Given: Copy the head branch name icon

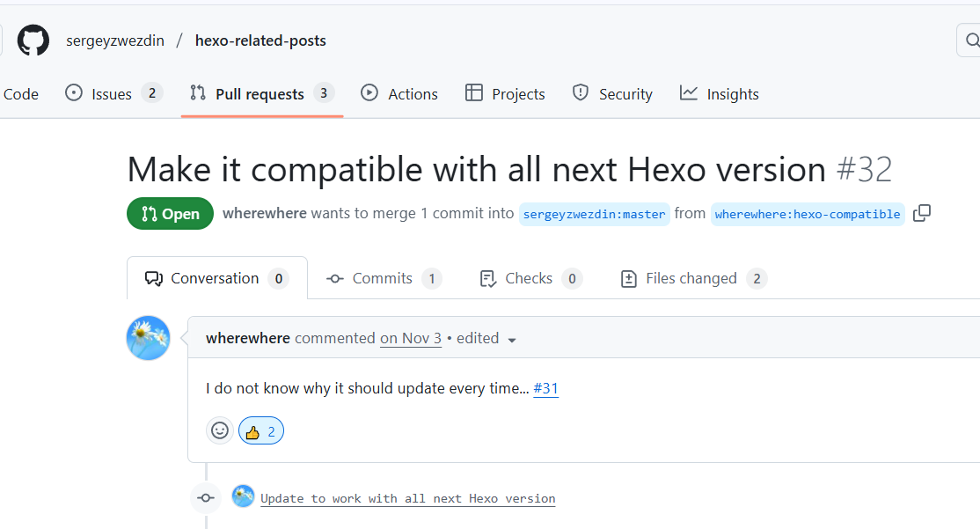Looking at the screenshot, I should pyautogui.click(x=922, y=214).
